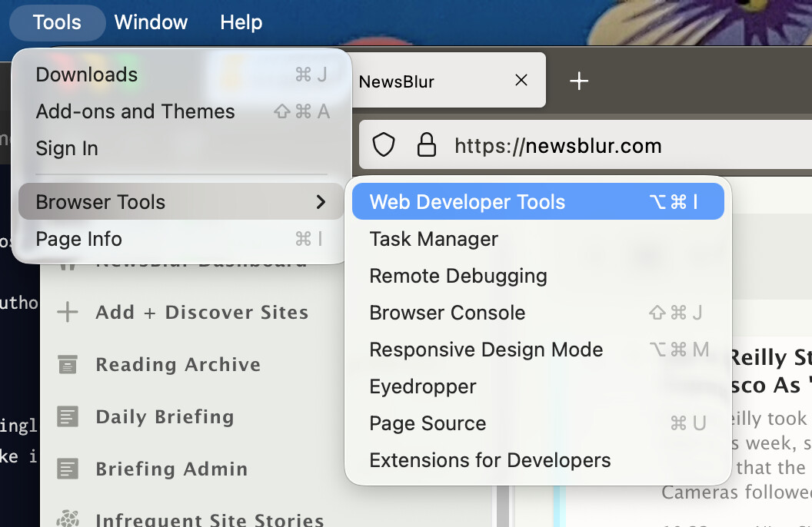
Task: Click the Reading Archive box icon
Action: (x=68, y=365)
